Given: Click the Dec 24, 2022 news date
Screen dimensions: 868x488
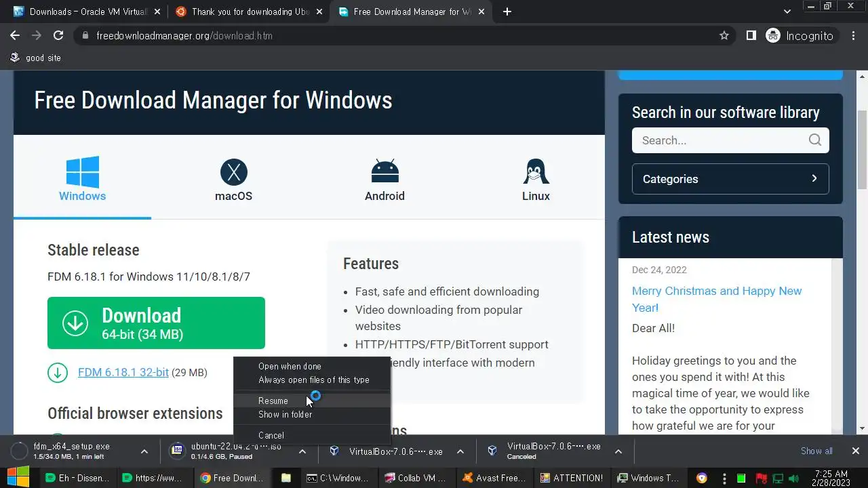Looking at the screenshot, I should (659, 270).
